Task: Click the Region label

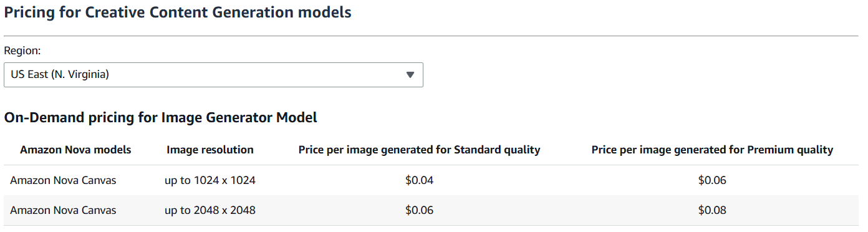Action: [22, 51]
